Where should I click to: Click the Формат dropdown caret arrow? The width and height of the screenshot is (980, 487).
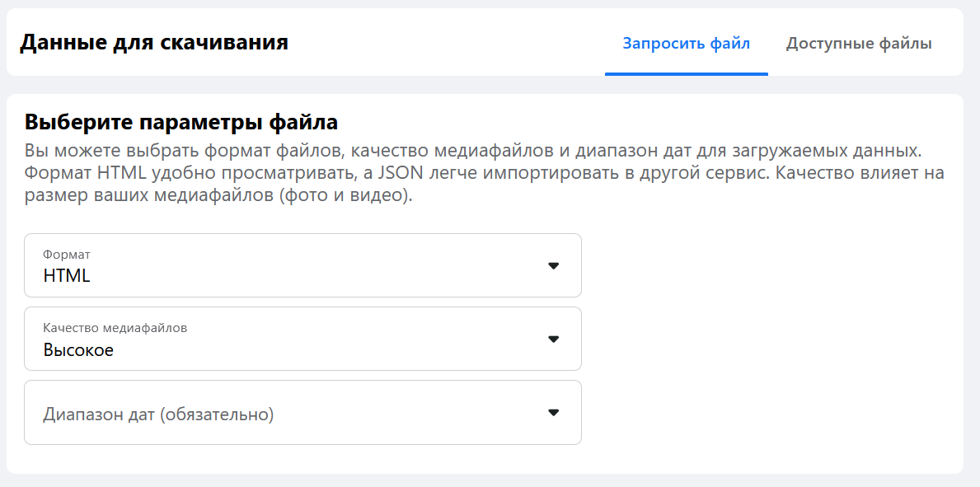point(553,265)
